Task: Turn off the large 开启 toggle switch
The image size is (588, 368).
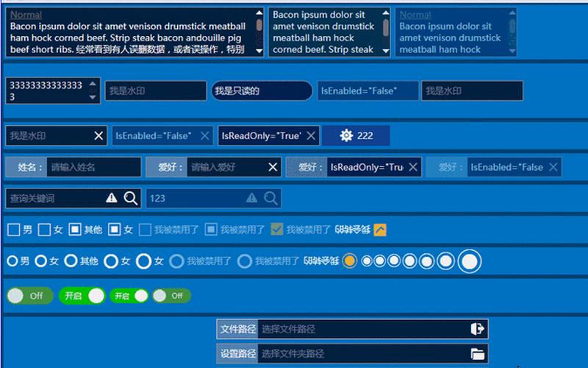Action: pos(82,296)
